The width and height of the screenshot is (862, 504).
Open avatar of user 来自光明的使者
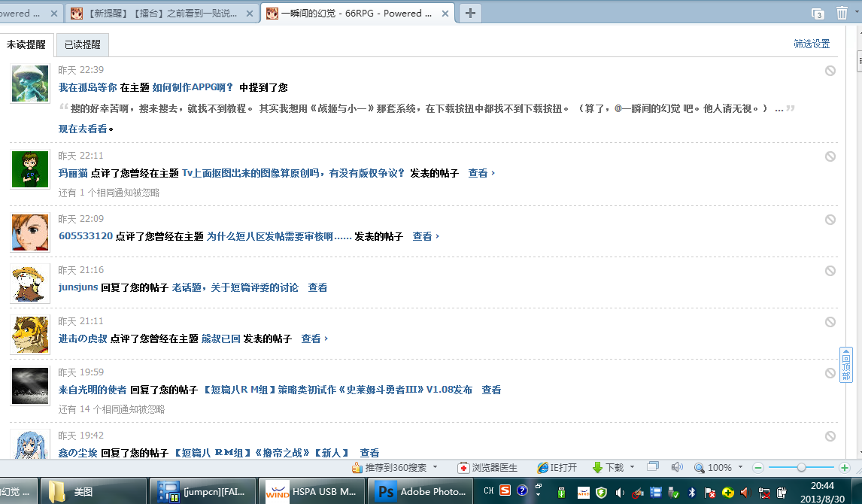30,386
